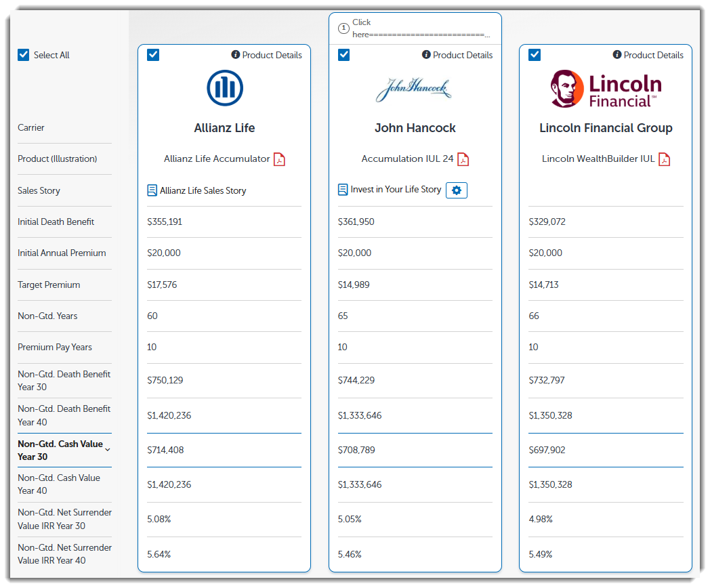Click John Hancock initial death benefit $361,950

click(356, 222)
